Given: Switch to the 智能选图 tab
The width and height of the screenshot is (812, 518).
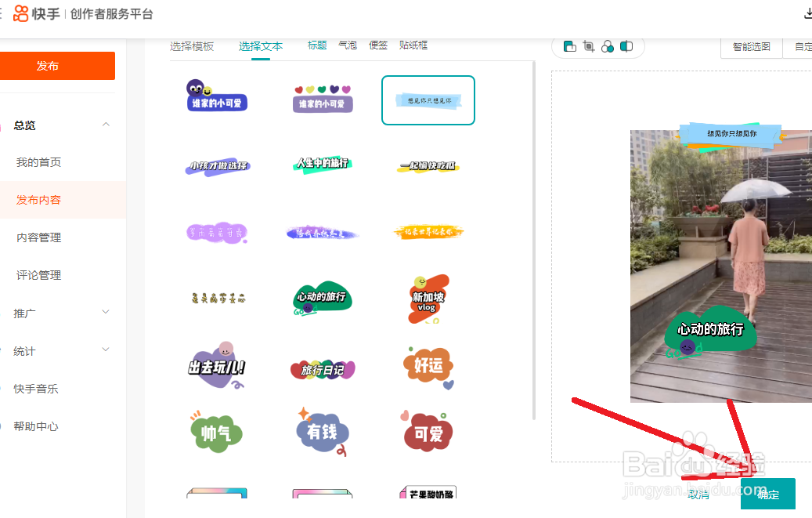Looking at the screenshot, I should [x=751, y=47].
